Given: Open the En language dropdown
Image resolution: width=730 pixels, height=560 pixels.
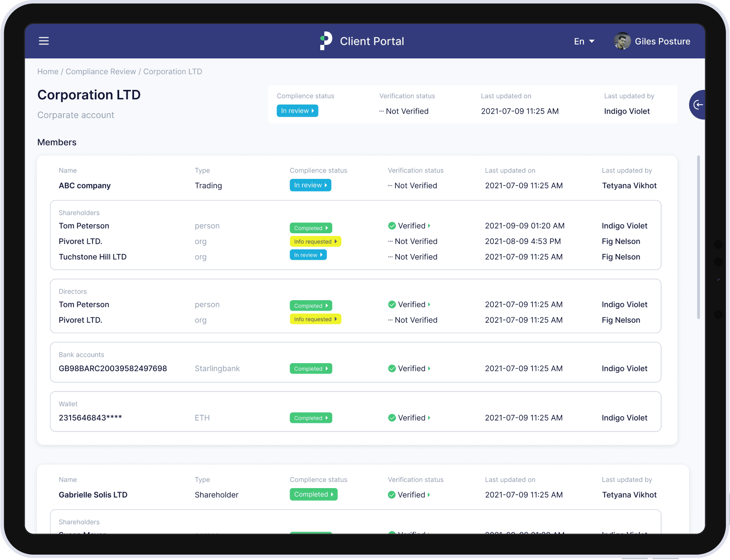Looking at the screenshot, I should pyautogui.click(x=583, y=41).
